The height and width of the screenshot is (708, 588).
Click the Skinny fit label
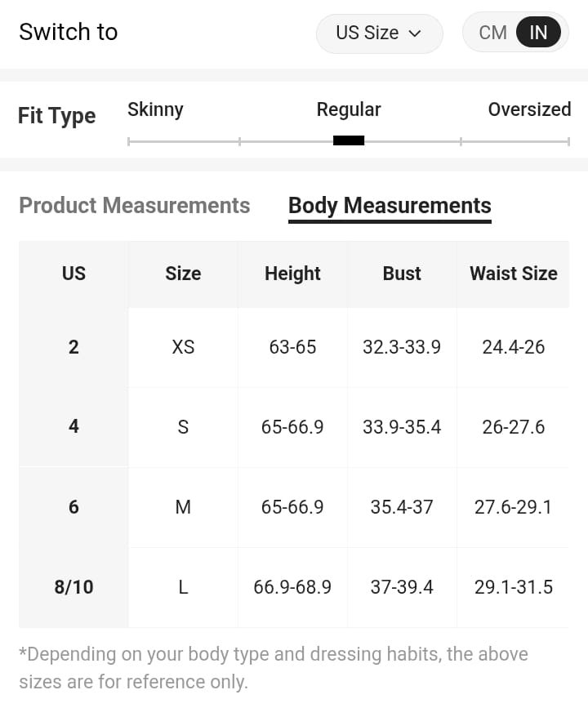pos(155,109)
